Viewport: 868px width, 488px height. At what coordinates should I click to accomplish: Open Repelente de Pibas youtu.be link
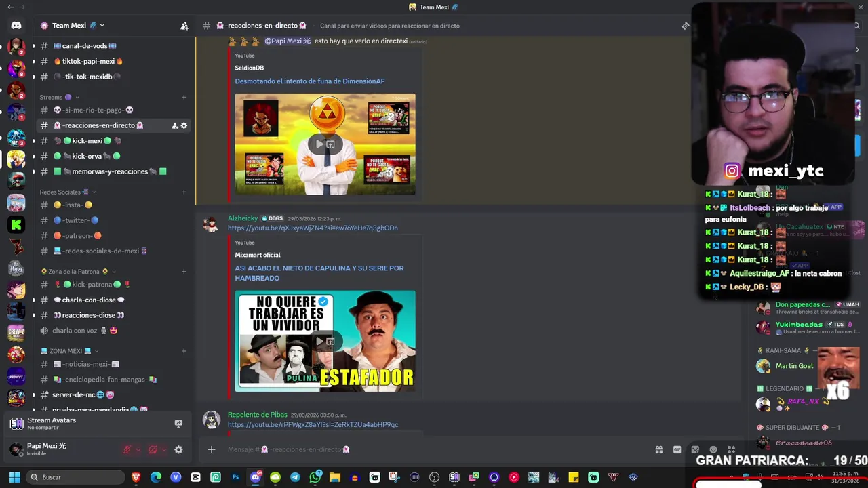(x=313, y=425)
